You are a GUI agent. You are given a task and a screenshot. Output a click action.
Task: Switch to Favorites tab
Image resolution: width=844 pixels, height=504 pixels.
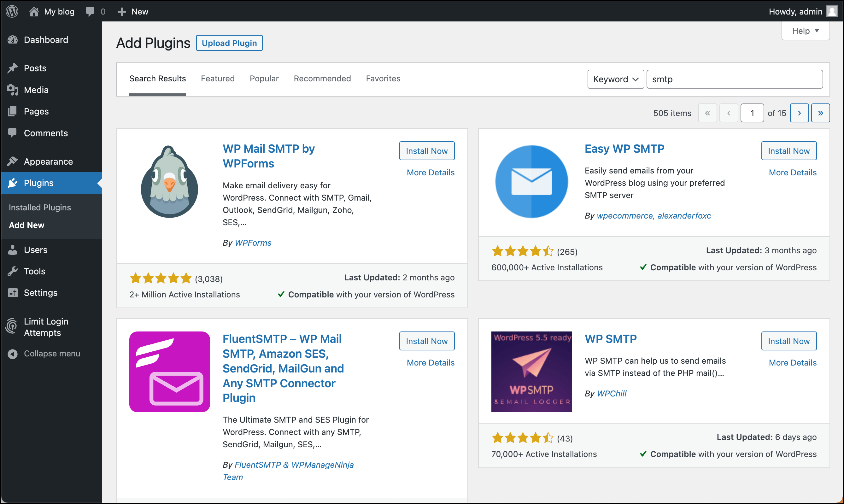[x=383, y=79]
